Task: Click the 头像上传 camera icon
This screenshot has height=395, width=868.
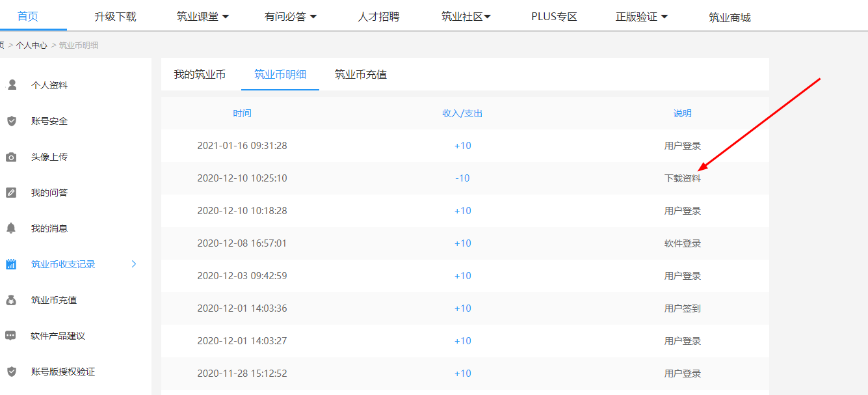Action: click(11, 157)
